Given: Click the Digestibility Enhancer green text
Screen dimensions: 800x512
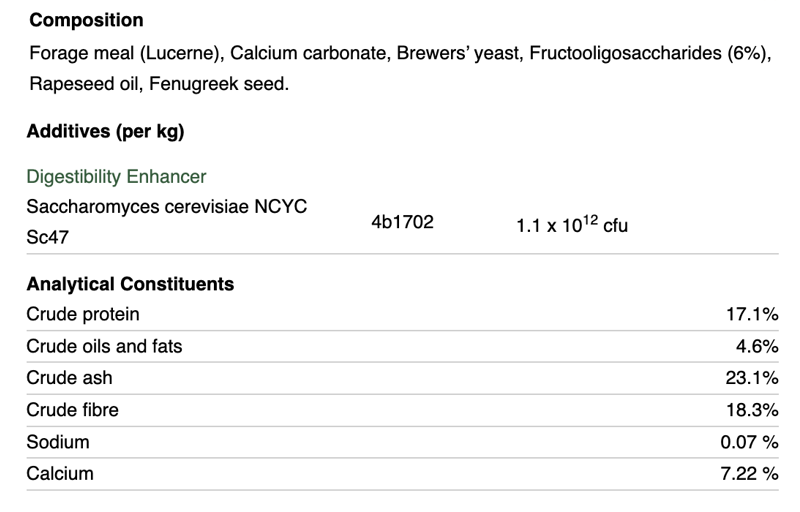Looking at the screenshot, I should [x=116, y=177].
